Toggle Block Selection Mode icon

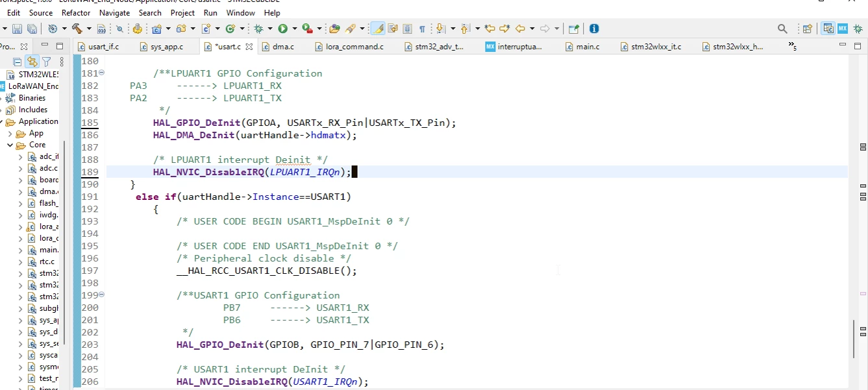[407, 29]
